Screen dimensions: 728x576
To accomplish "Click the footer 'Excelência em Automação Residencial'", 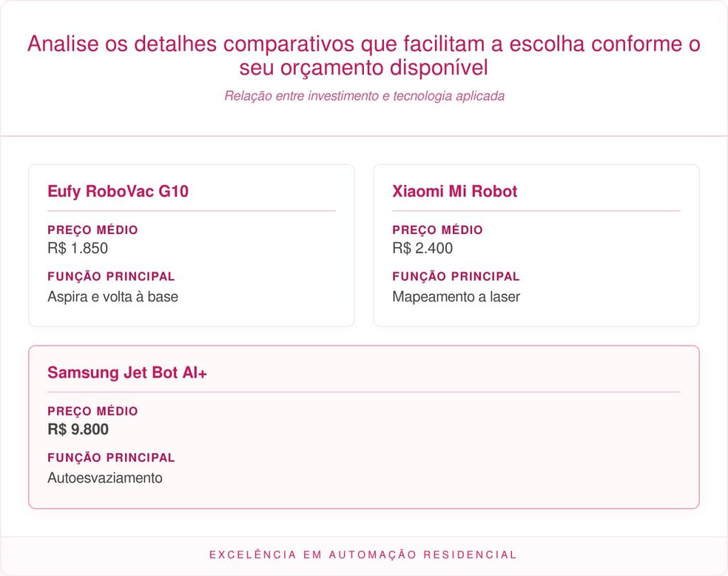I will [x=363, y=555].
